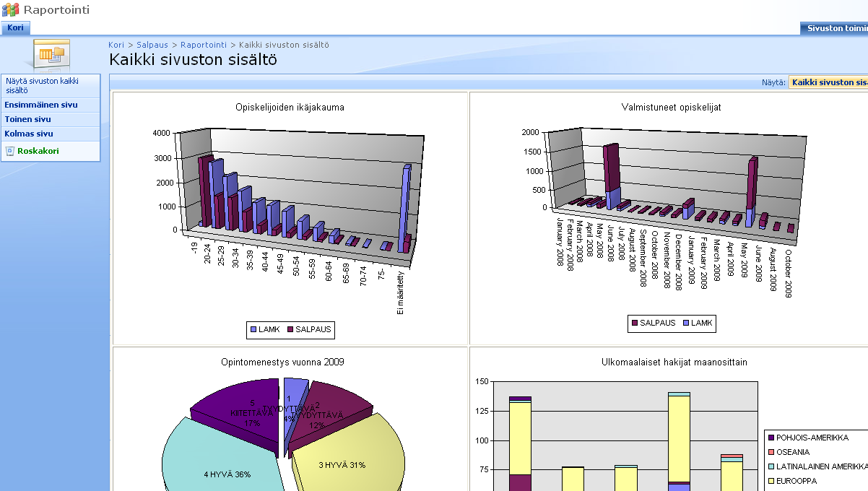Click the 150 axis value in applicants chart
The width and height of the screenshot is (868, 491).
tap(482, 381)
